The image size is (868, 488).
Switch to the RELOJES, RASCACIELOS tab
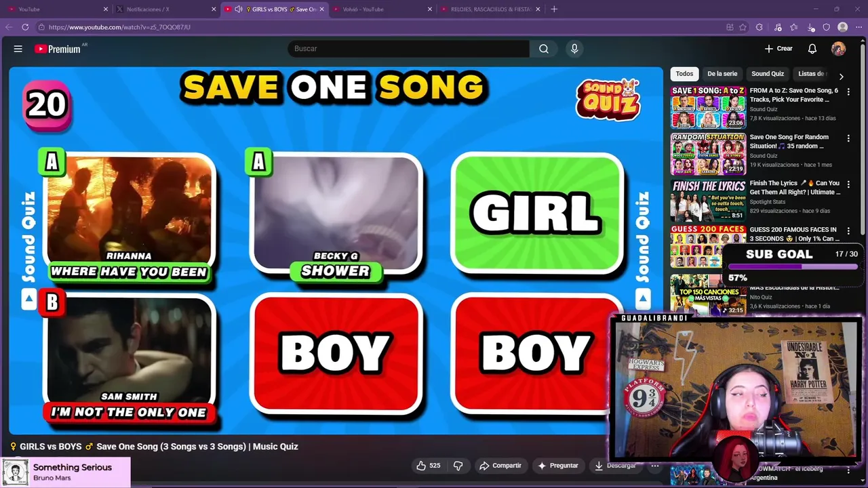[491, 9]
